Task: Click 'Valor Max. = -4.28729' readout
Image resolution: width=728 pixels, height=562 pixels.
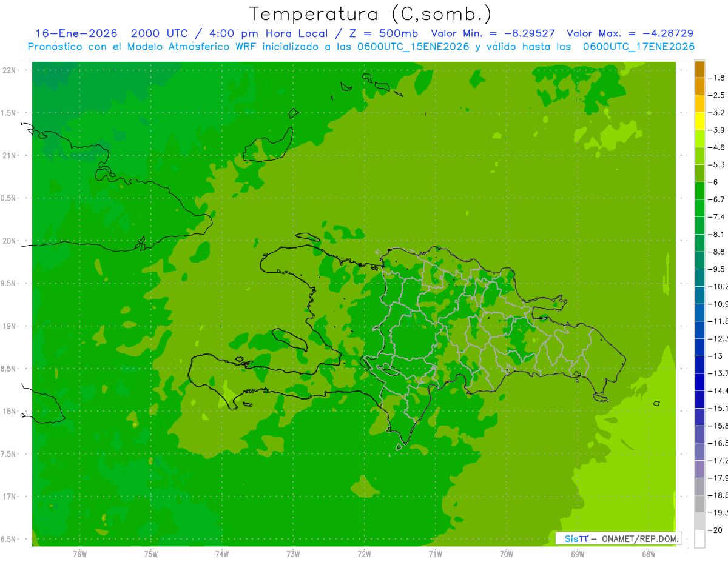Action: point(630,33)
